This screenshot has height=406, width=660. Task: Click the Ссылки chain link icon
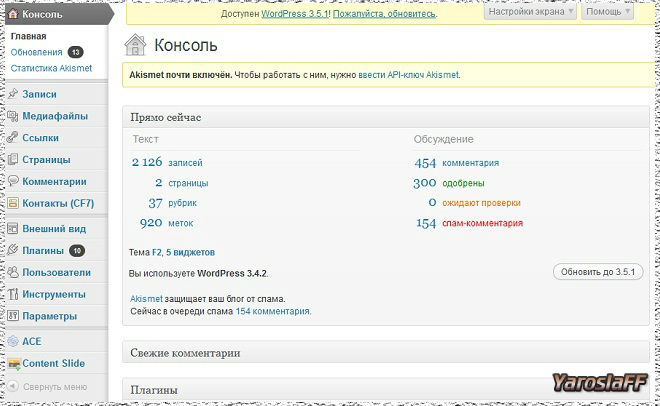pos(14,138)
